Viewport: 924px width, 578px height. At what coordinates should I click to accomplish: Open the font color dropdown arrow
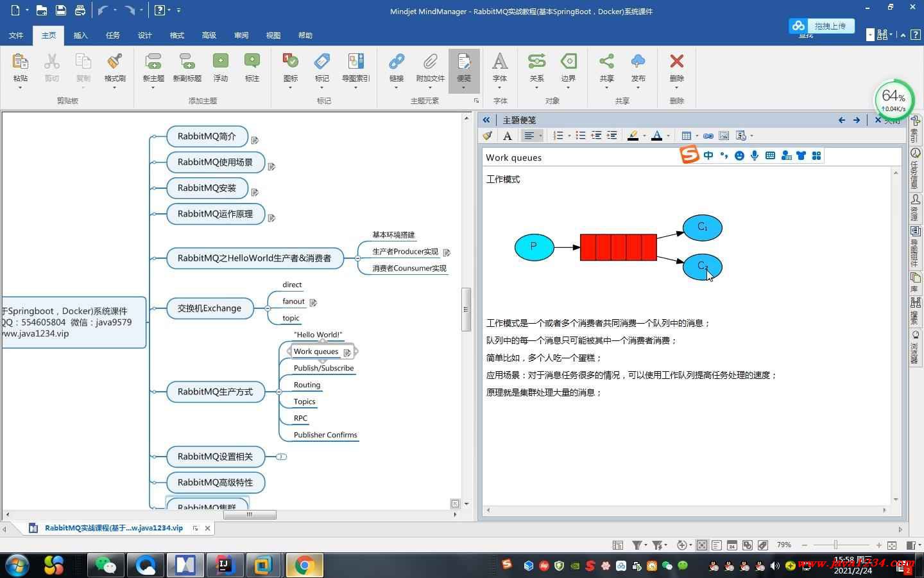pyautogui.click(x=668, y=136)
